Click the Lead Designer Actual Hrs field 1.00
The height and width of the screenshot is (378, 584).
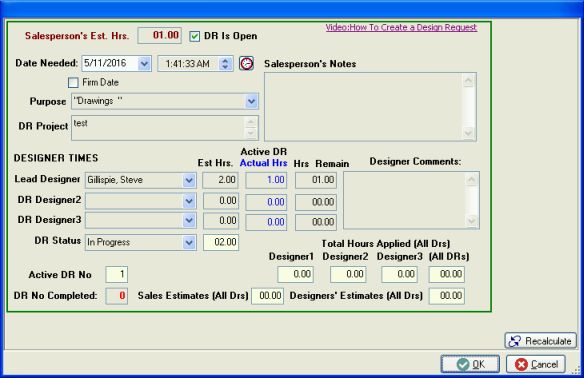(266, 180)
